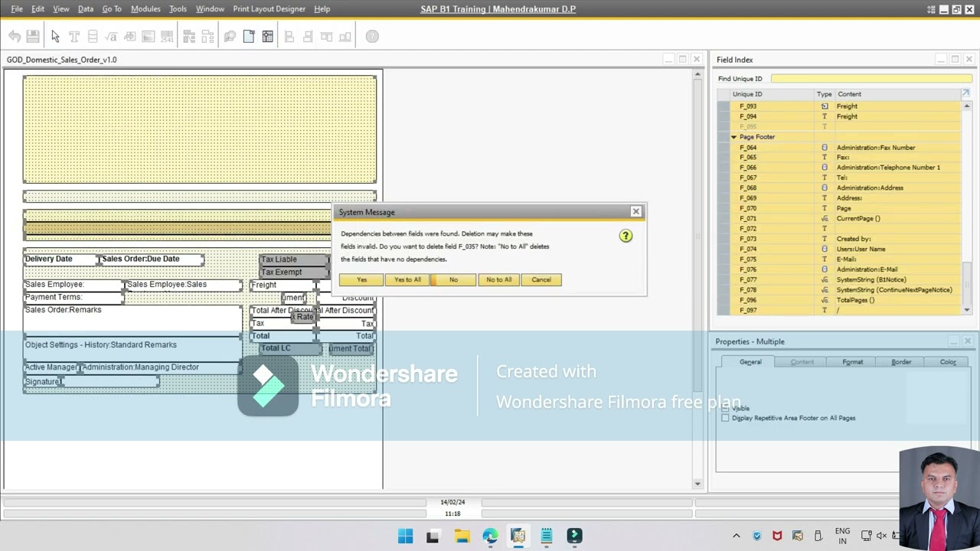980x551 pixels.
Task: Select row F_073 Created by:
Action: 841,239
